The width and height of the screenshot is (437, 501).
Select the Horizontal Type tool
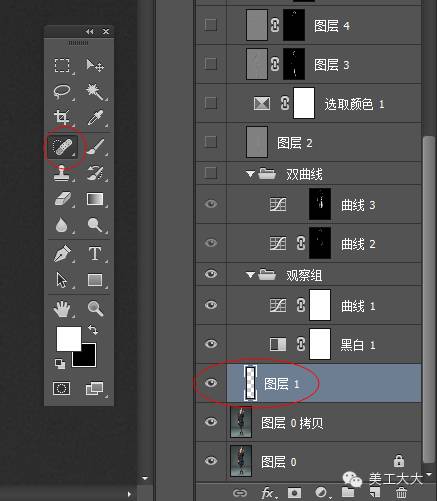coord(95,254)
